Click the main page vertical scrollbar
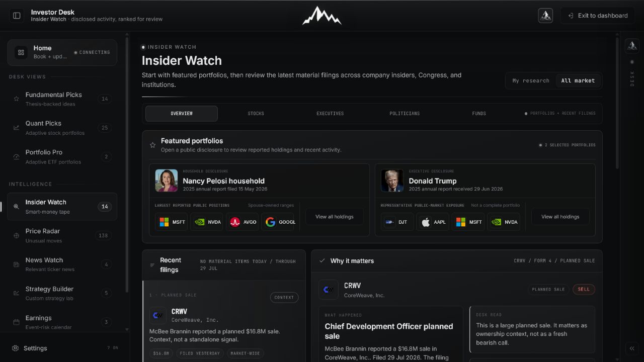Image resolution: width=644 pixels, height=362 pixels. click(618, 103)
